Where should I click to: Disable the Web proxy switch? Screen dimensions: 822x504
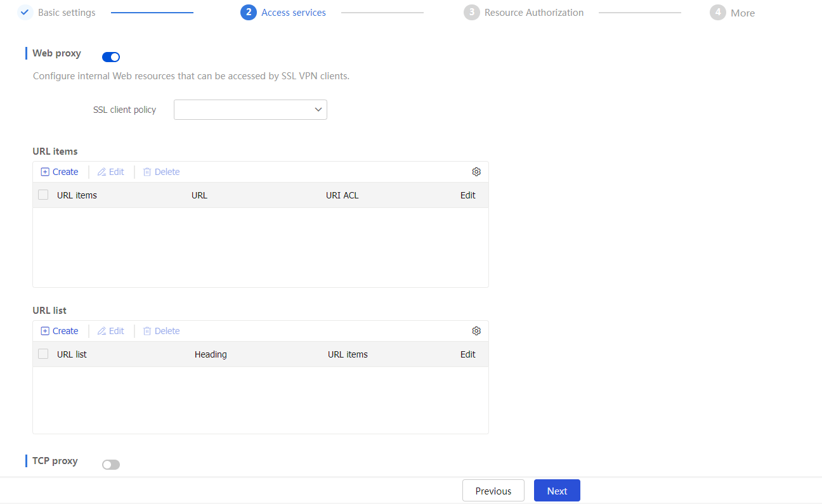[x=111, y=57]
